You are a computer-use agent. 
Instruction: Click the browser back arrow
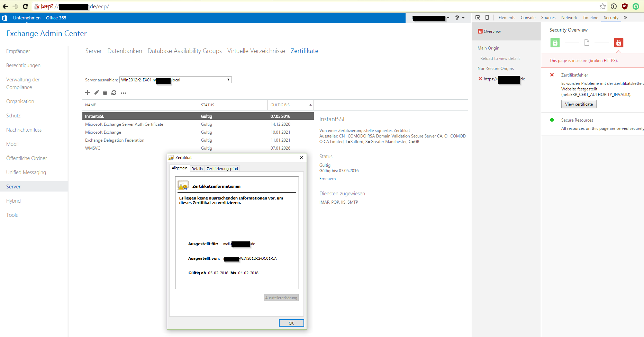pyautogui.click(x=5, y=7)
